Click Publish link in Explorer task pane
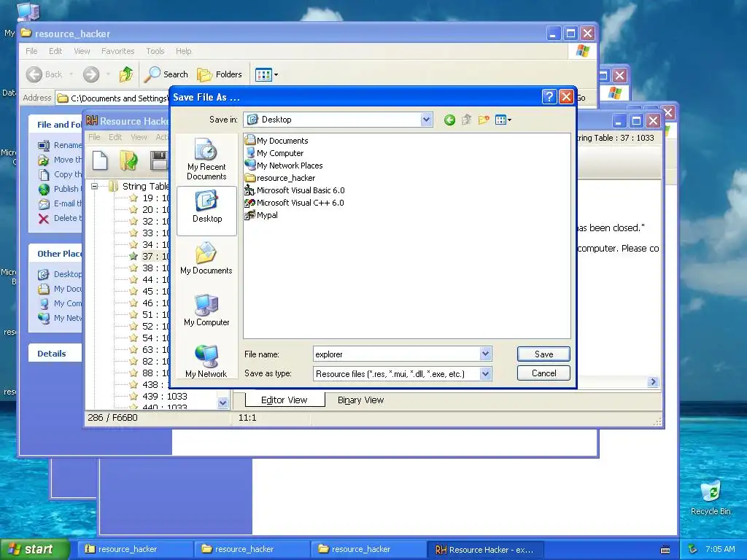The image size is (747, 560). [60, 189]
